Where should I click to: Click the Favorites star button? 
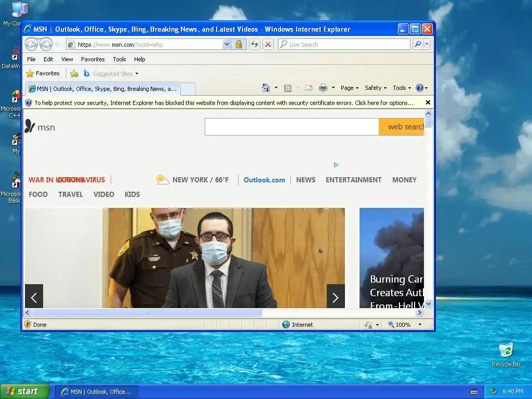(43, 73)
